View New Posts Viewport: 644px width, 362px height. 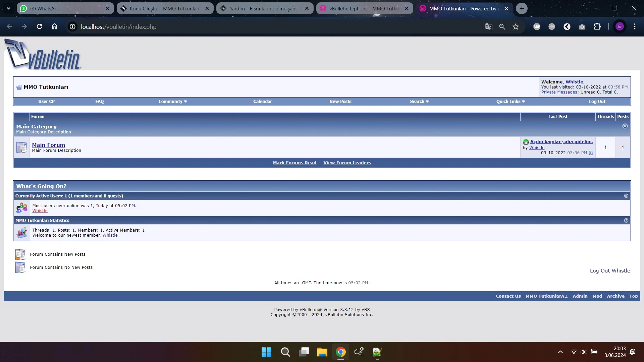click(340, 101)
